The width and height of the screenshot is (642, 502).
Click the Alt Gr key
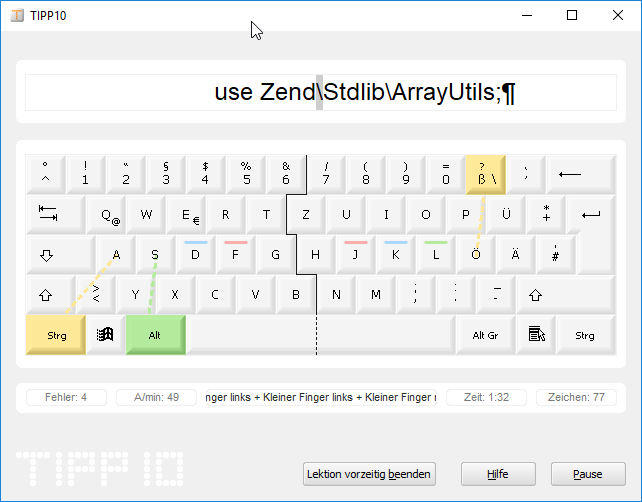point(486,335)
